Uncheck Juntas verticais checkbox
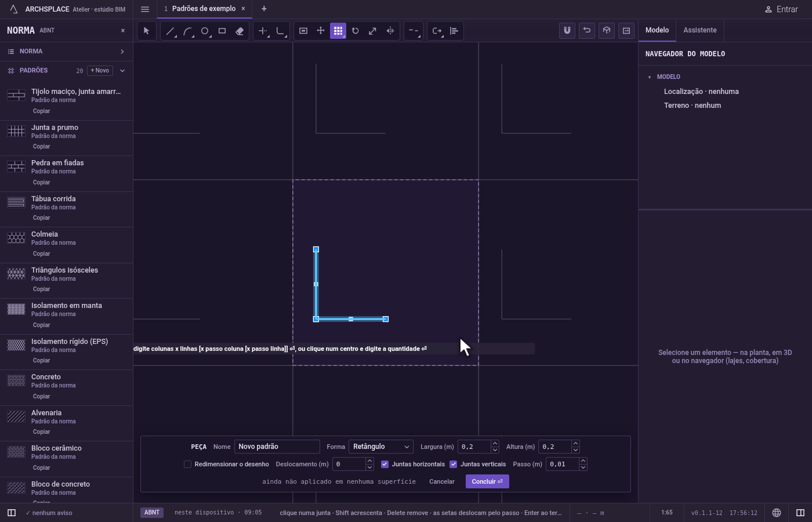Image resolution: width=812 pixels, height=522 pixels. pyautogui.click(x=454, y=464)
